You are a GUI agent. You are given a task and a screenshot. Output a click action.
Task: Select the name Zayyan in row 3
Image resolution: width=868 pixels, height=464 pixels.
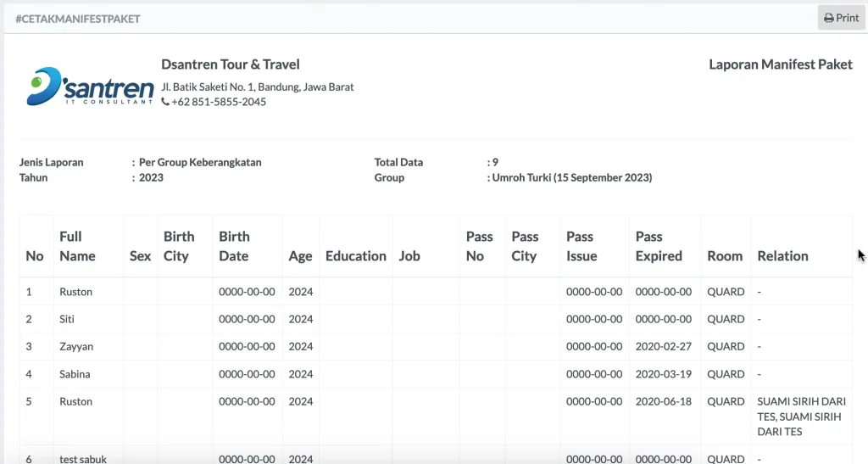76,347
